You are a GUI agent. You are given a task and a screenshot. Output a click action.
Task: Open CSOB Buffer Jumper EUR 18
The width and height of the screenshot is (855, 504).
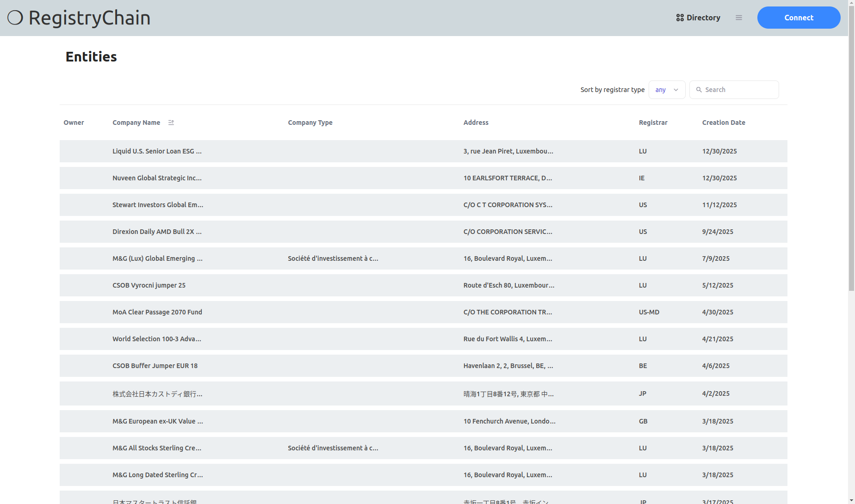(423, 366)
